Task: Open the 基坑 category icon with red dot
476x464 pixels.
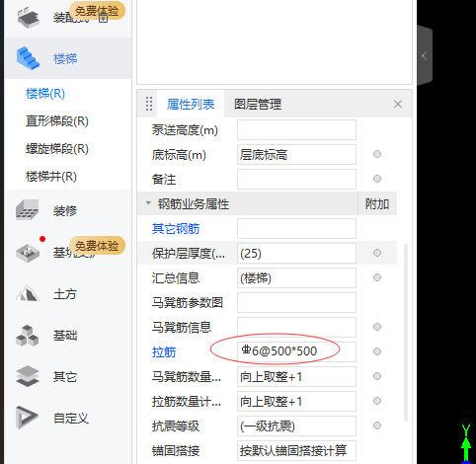Action: (x=28, y=253)
